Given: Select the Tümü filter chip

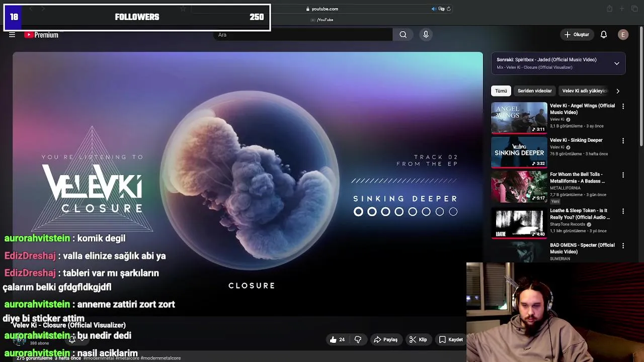Looking at the screenshot, I should click(x=501, y=91).
